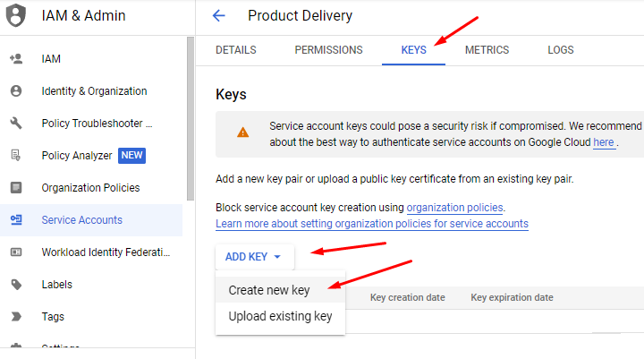Open Identity & Organization page
The height and width of the screenshot is (359, 644).
pyautogui.click(x=94, y=91)
